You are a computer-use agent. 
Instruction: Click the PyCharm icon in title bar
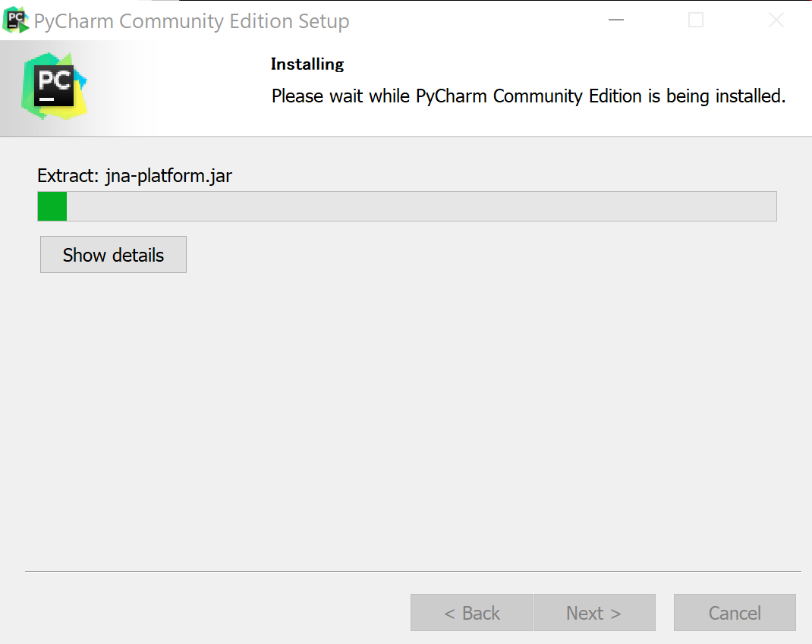point(16,20)
